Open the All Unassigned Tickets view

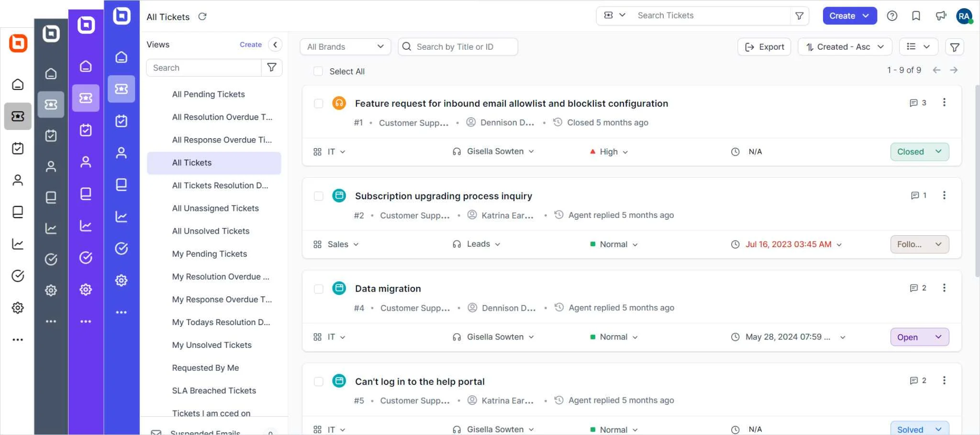215,208
